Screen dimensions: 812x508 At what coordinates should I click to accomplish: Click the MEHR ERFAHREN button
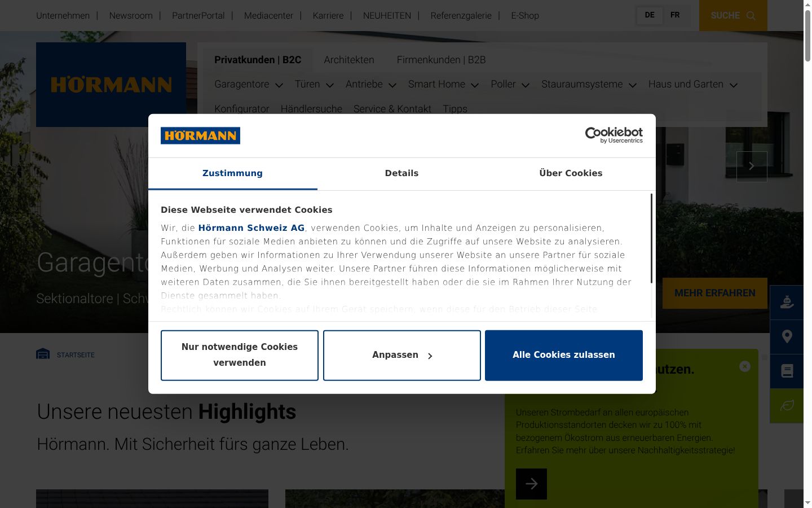(715, 293)
